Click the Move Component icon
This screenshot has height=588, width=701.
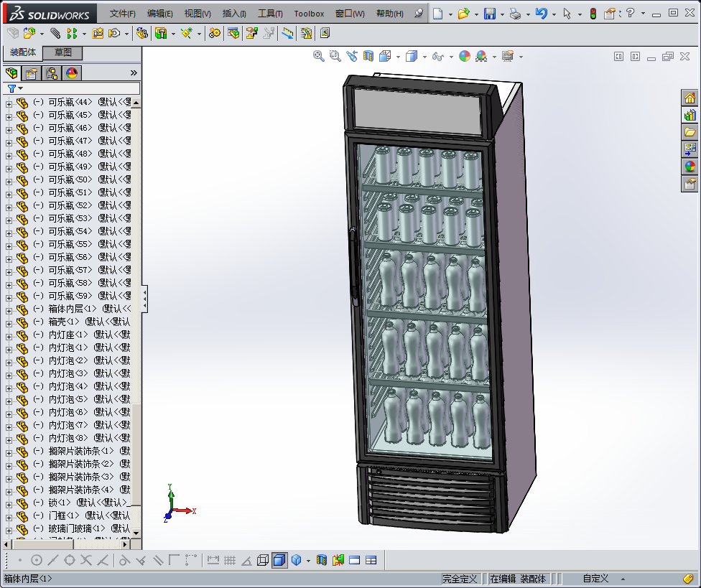point(114,33)
